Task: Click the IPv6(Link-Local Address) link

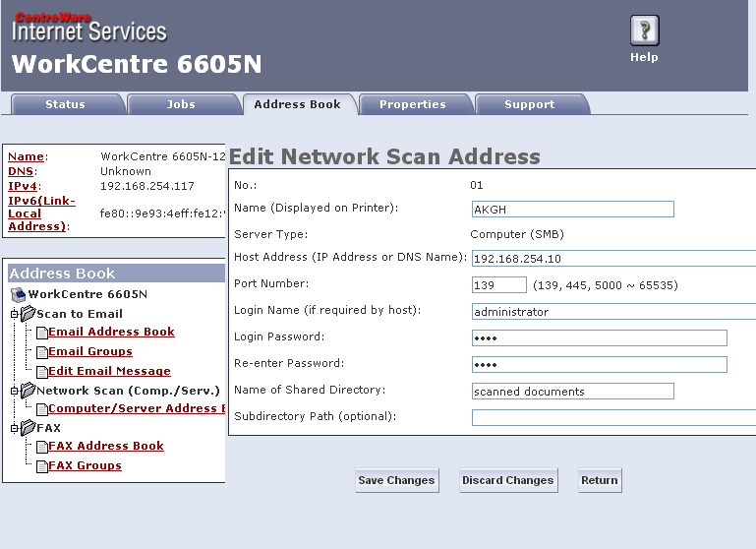Action: pos(41,213)
